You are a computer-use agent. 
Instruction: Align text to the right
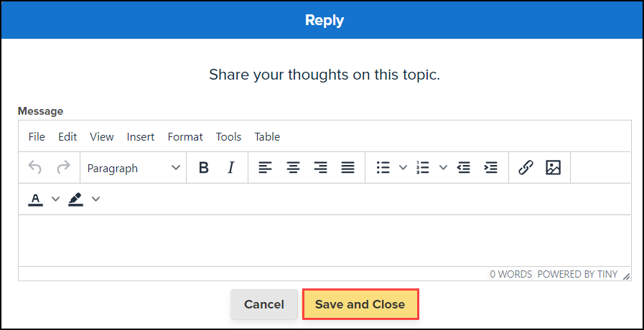pos(320,168)
